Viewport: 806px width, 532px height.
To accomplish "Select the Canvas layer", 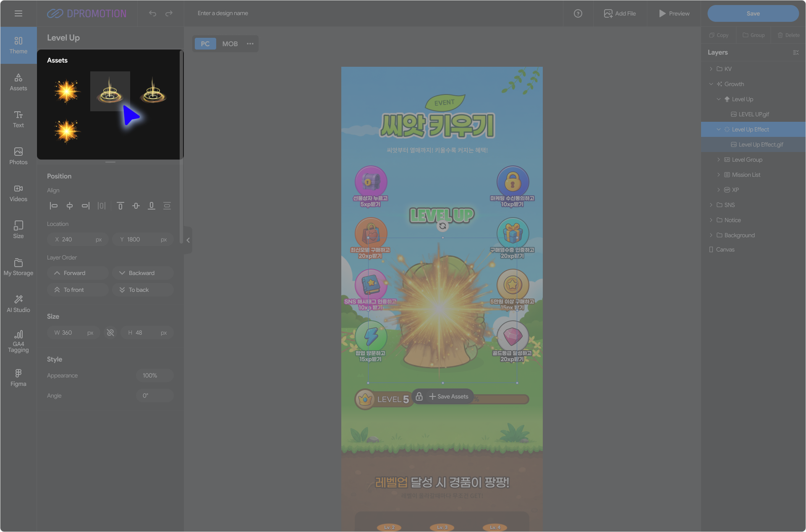I will click(x=753, y=249).
